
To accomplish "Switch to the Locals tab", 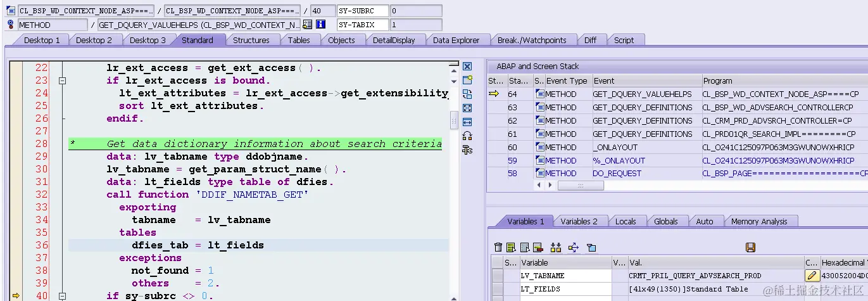I will tap(626, 221).
